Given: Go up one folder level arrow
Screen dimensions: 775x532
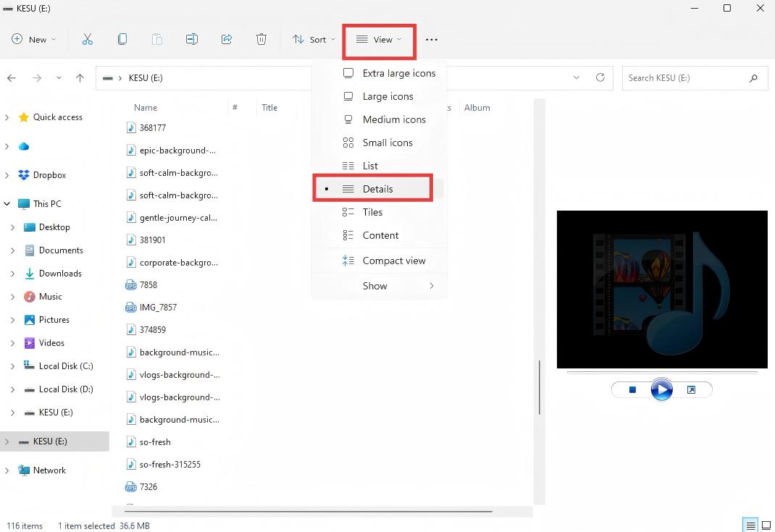Looking at the screenshot, I should [x=80, y=77].
